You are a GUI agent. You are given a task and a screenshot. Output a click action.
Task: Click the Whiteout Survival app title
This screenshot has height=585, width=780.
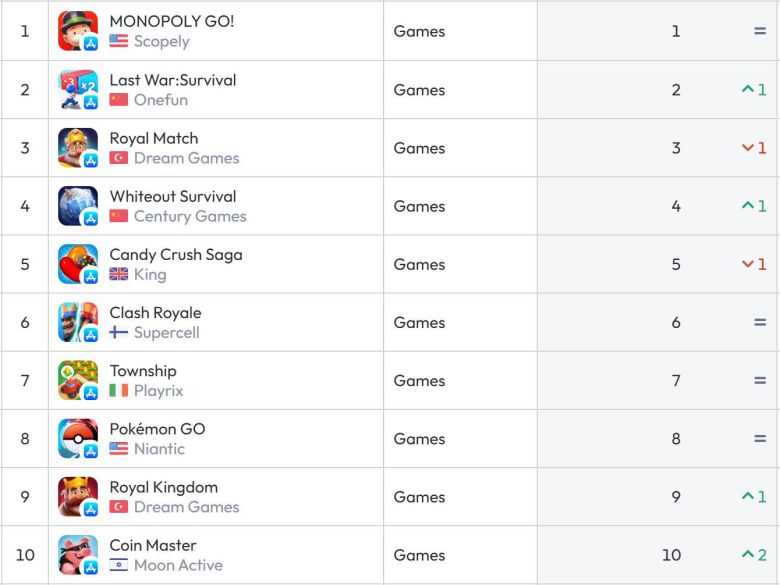[x=173, y=196]
